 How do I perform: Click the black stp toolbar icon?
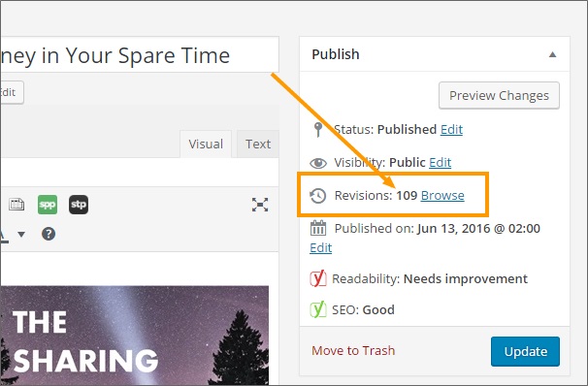coord(79,205)
